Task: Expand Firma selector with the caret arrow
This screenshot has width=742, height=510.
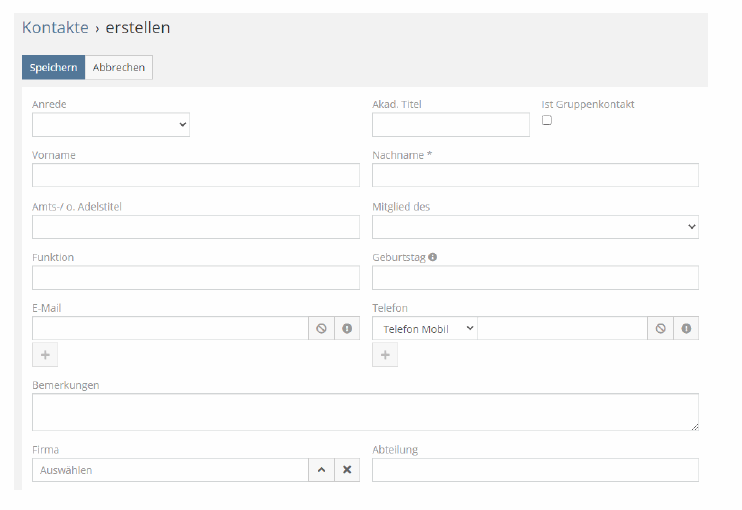Action: (321, 470)
